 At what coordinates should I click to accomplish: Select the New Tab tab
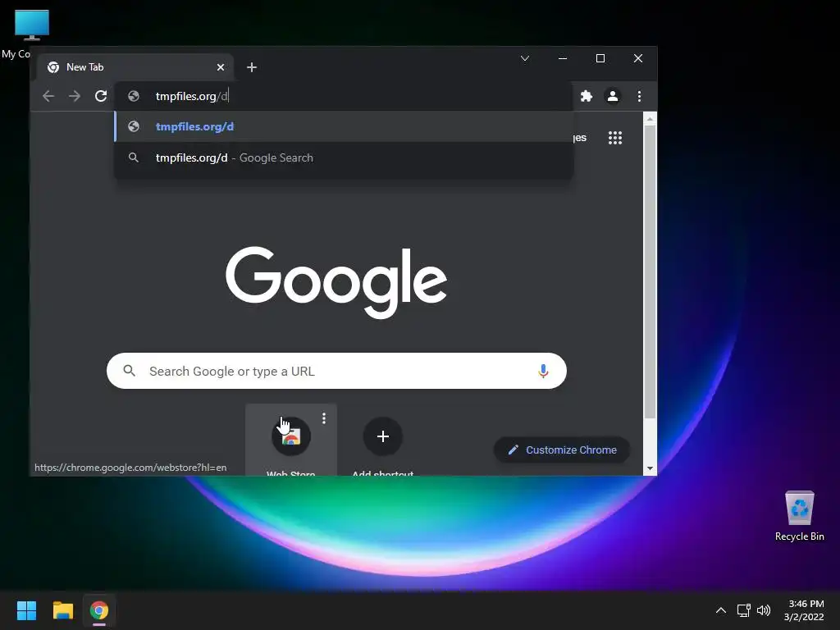135,67
